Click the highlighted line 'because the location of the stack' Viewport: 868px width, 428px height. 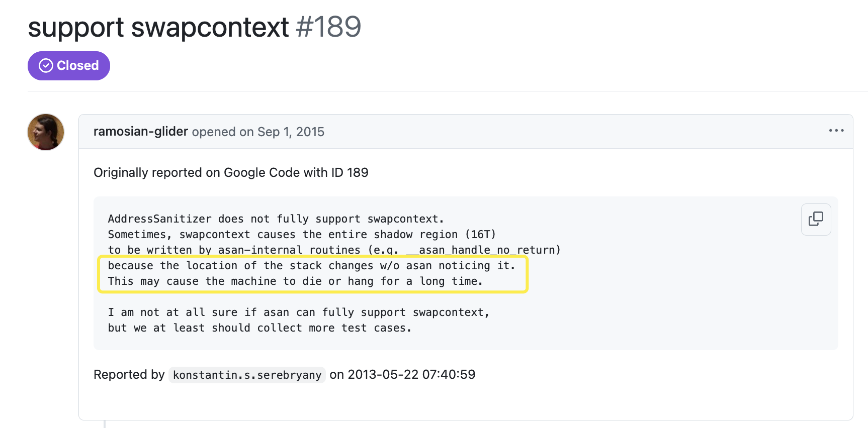311,266
